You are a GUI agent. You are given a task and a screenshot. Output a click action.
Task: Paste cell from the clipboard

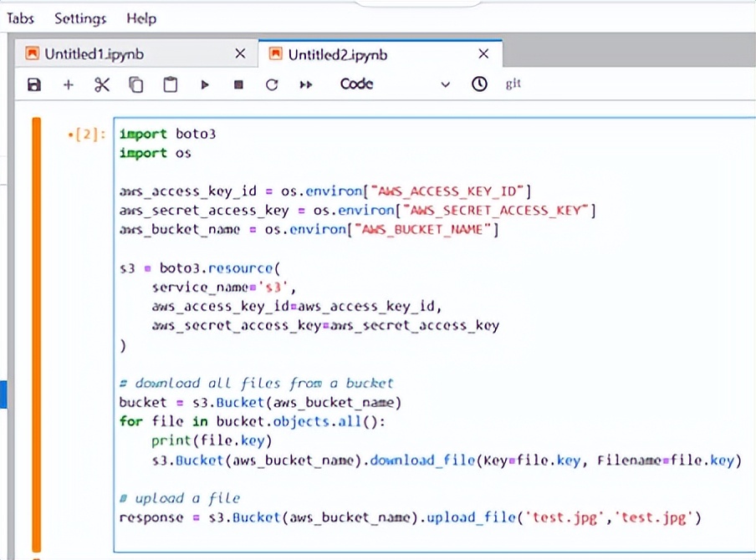pyautogui.click(x=170, y=84)
